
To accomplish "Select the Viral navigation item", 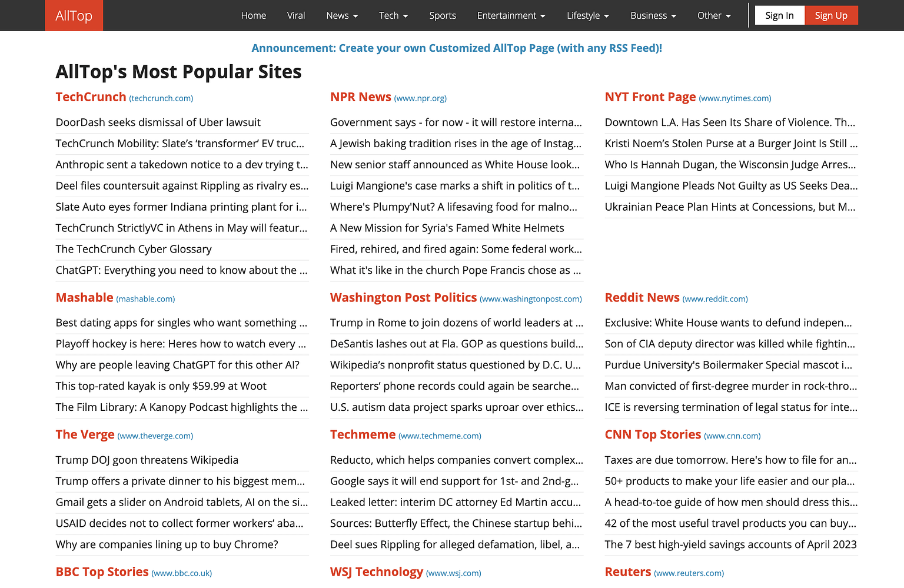I will [x=296, y=15].
